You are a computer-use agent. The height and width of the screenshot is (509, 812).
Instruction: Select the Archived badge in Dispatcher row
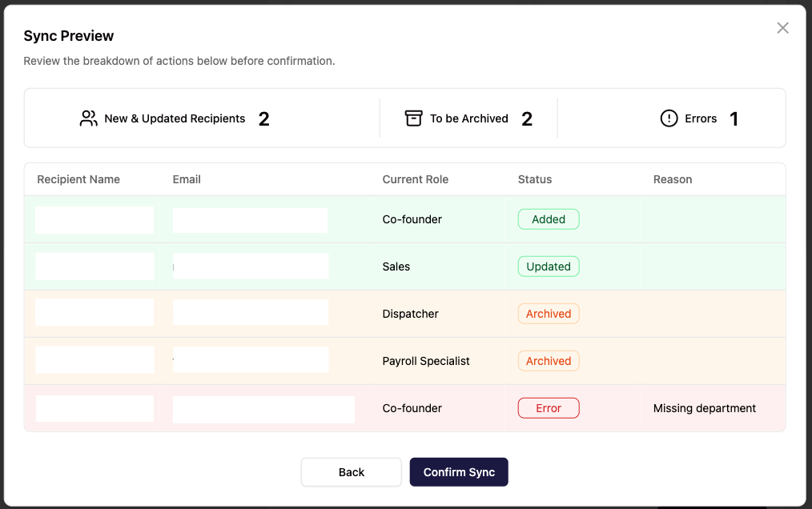(x=549, y=314)
